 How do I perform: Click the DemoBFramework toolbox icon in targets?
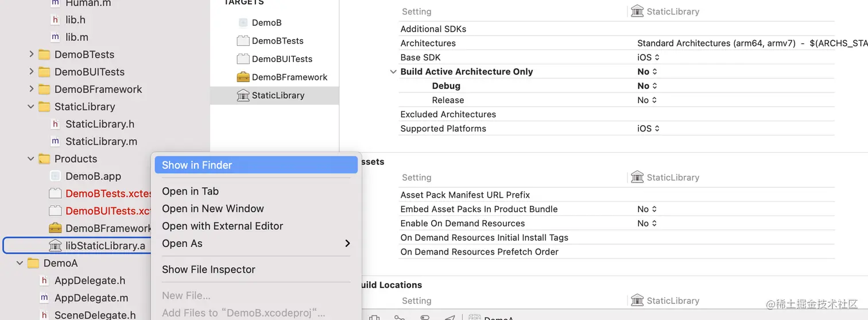(243, 77)
